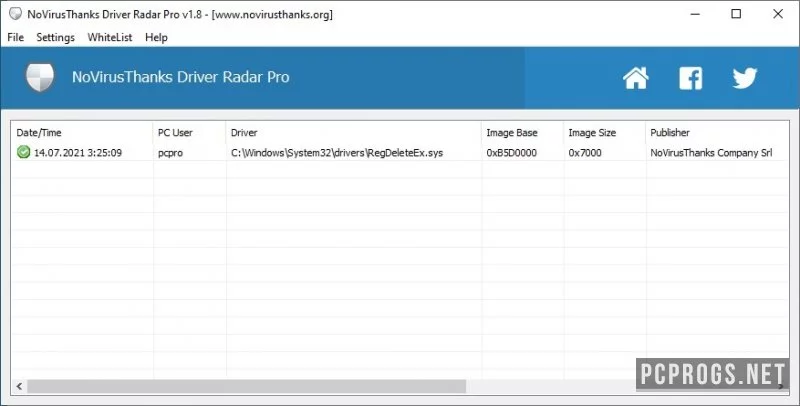Click the 0xB5D0000 image base value
Screen dimensions: 800x406
click(511, 153)
